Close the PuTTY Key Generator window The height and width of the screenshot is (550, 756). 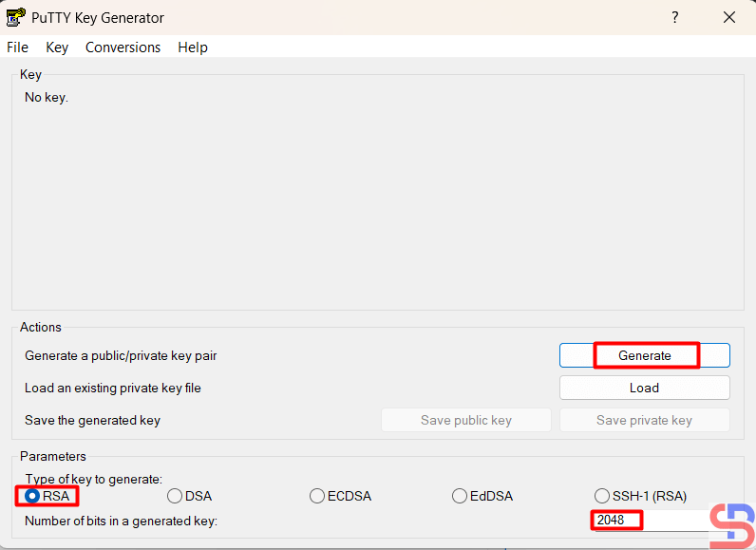(x=728, y=17)
